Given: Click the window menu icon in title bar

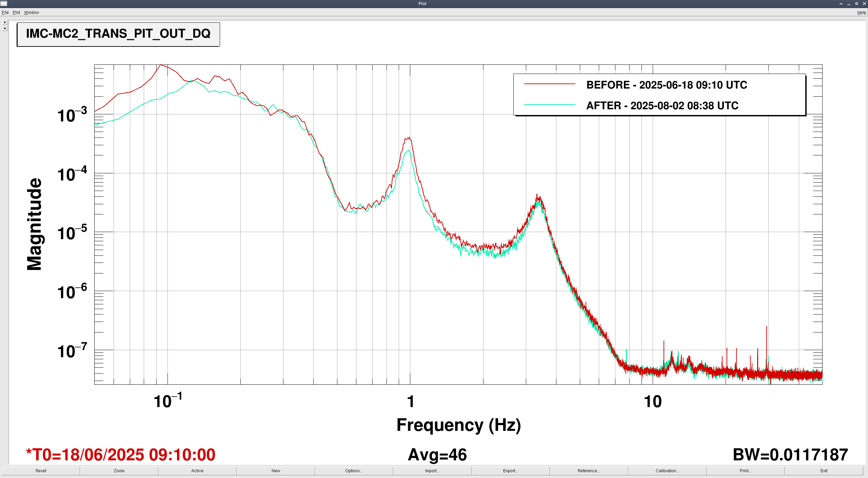Looking at the screenshot, I should [x=4, y=3].
